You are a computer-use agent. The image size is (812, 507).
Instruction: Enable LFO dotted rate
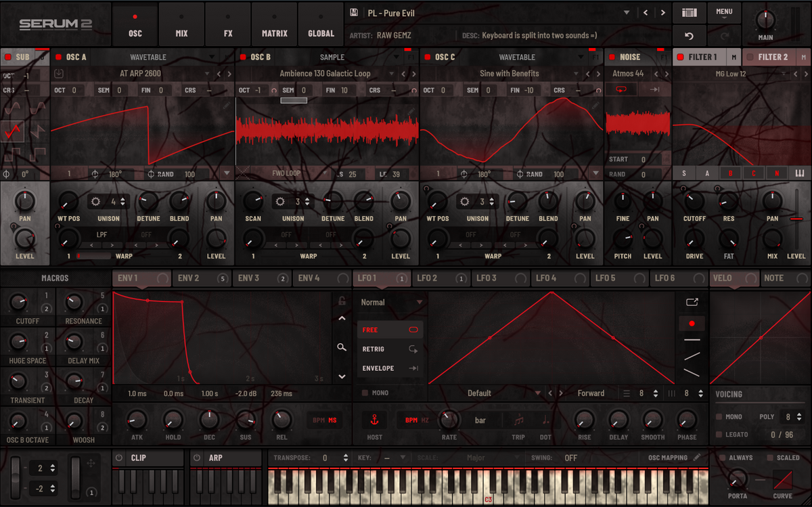tap(545, 420)
